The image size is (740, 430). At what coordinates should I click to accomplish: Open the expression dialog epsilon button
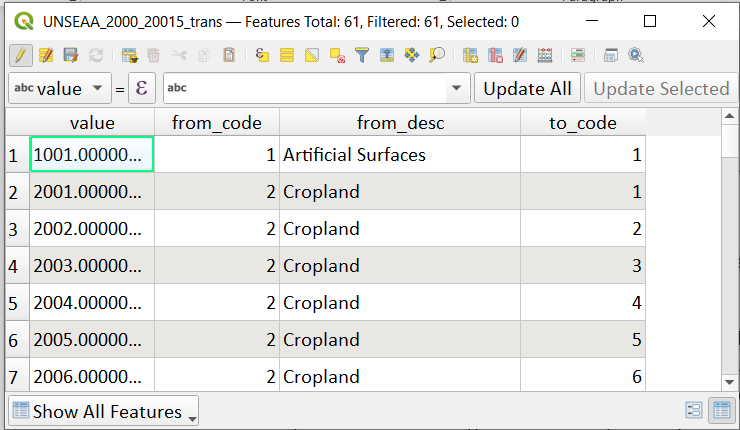coord(142,88)
